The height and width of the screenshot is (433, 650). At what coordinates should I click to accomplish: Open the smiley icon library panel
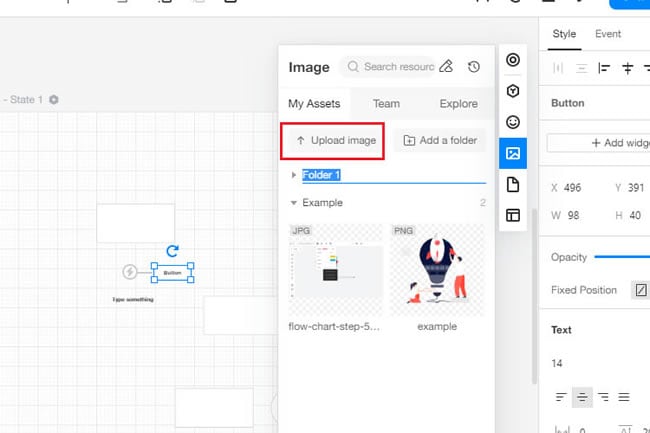(x=513, y=122)
